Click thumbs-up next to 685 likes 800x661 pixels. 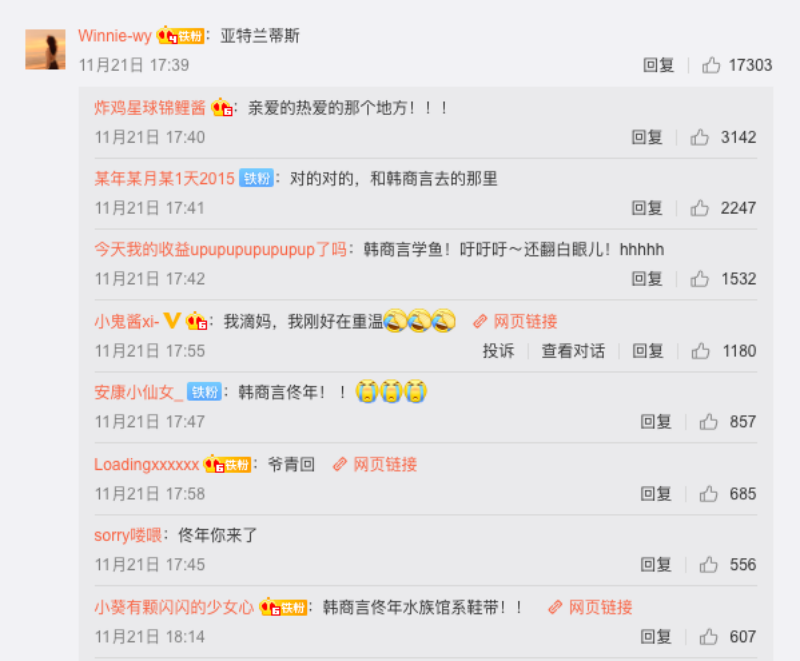point(708,494)
